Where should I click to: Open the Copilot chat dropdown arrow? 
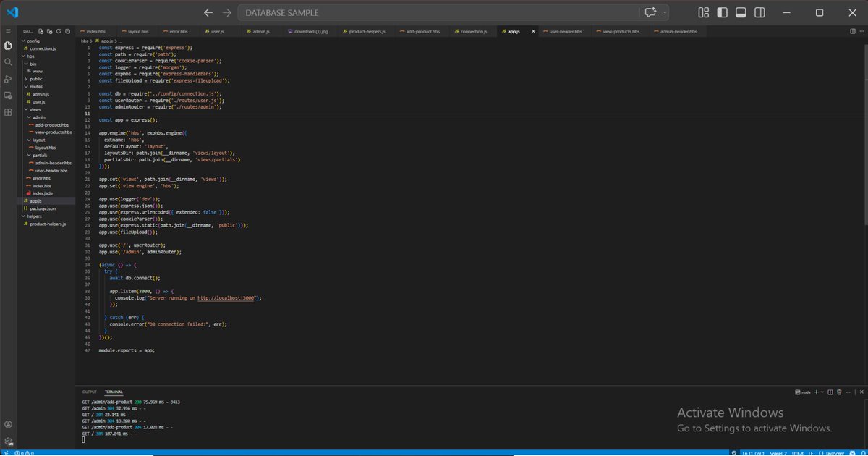665,12
